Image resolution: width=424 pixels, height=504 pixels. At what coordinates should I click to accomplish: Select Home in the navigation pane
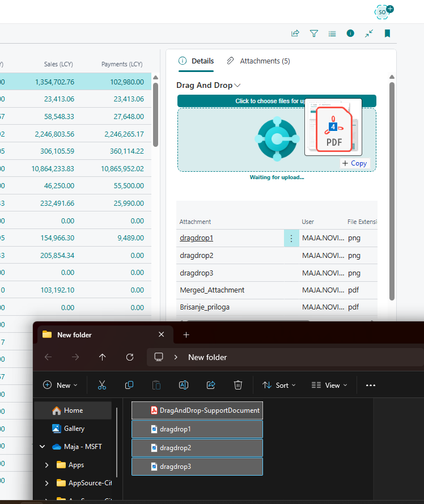pyautogui.click(x=73, y=410)
